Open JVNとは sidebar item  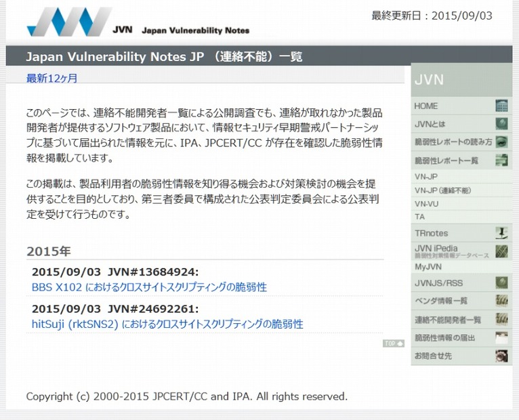pyautogui.click(x=461, y=124)
